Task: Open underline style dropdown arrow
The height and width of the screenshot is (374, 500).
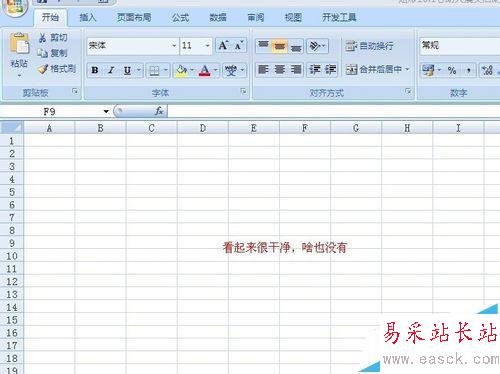Action: [139, 70]
